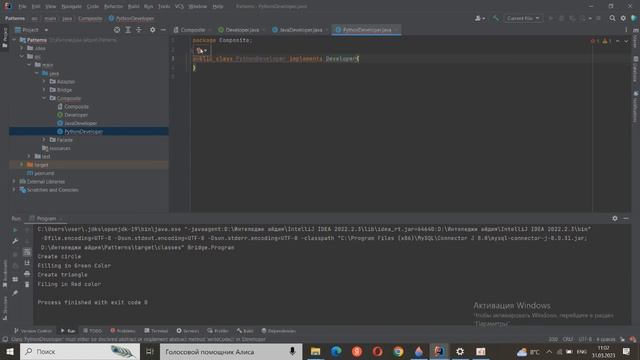Expand the Facade package
The width and height of the screenshot is (640, 360).
[x=44, y=140]
